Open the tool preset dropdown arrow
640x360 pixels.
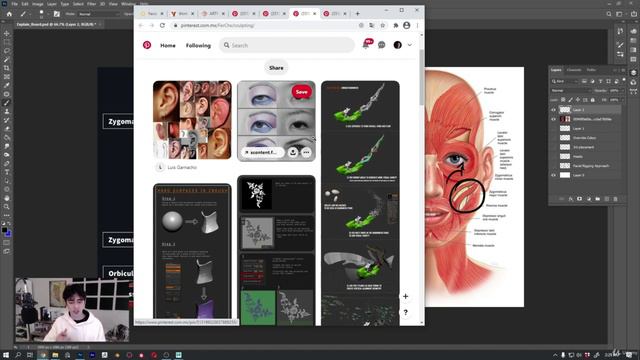(x=29, y=14)
